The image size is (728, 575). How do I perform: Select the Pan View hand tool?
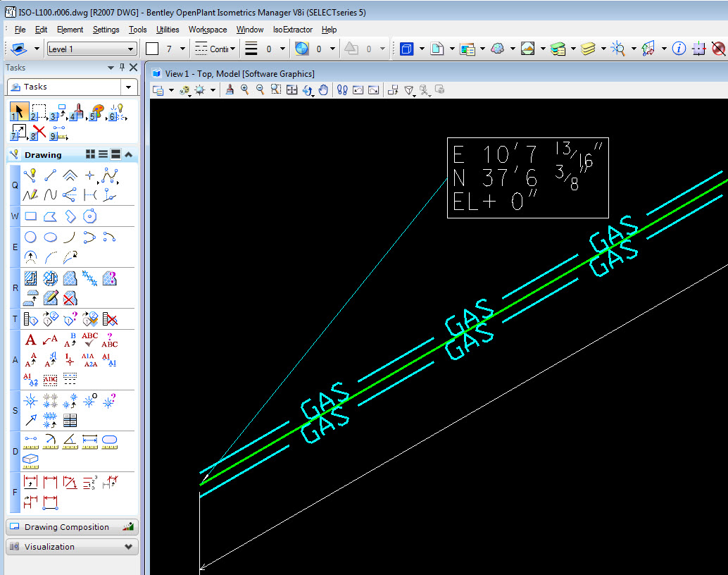click(323, 89)
